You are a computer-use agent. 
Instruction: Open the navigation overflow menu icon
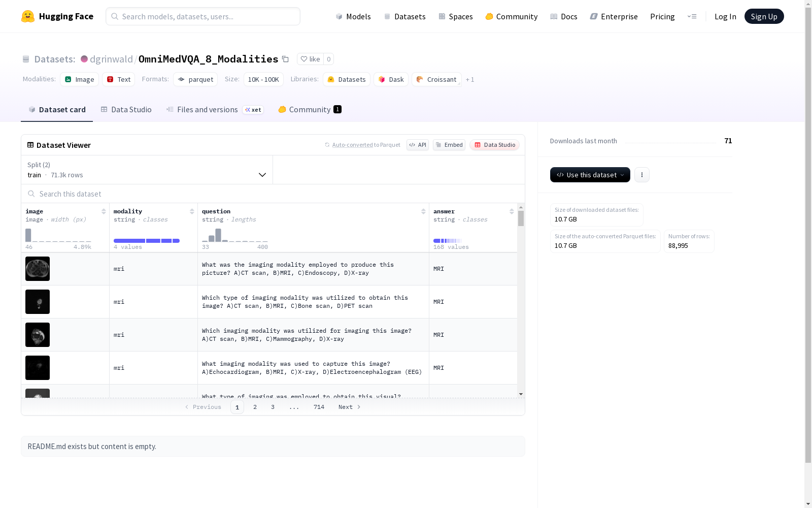[x=692, y=16]
